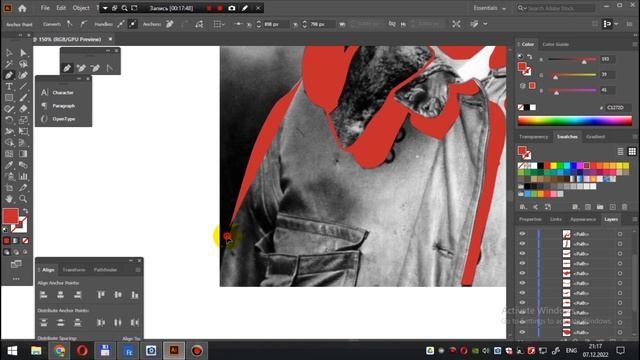Switch to the Pathfinder tab
640x360 pixels.
click(105, 270)
